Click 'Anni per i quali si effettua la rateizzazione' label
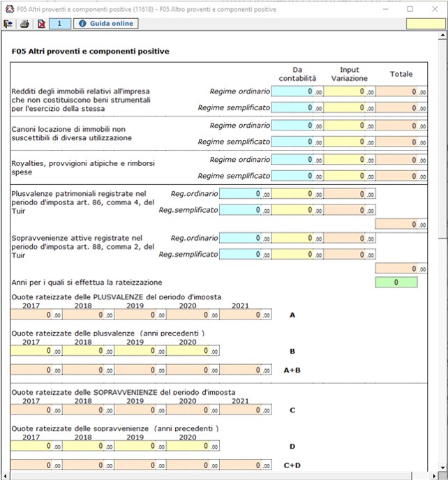448x480 pixels. pos(87,283)
